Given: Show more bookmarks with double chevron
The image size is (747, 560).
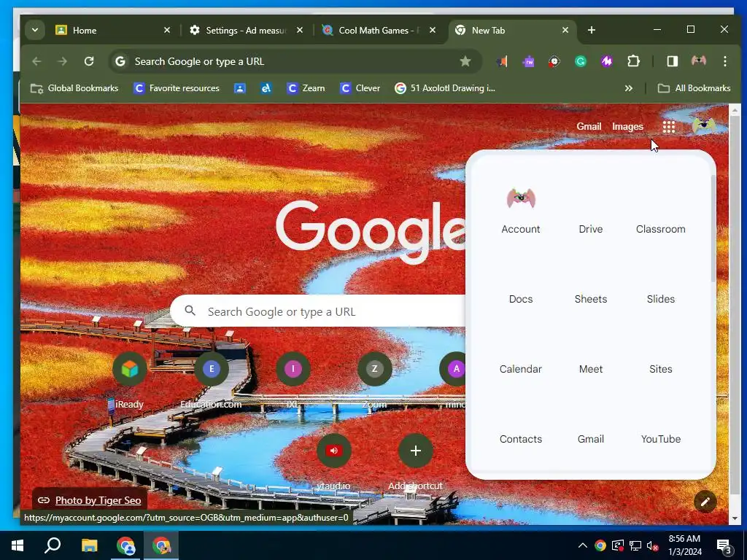Looking at the screenshot, I should coord(628,88).
